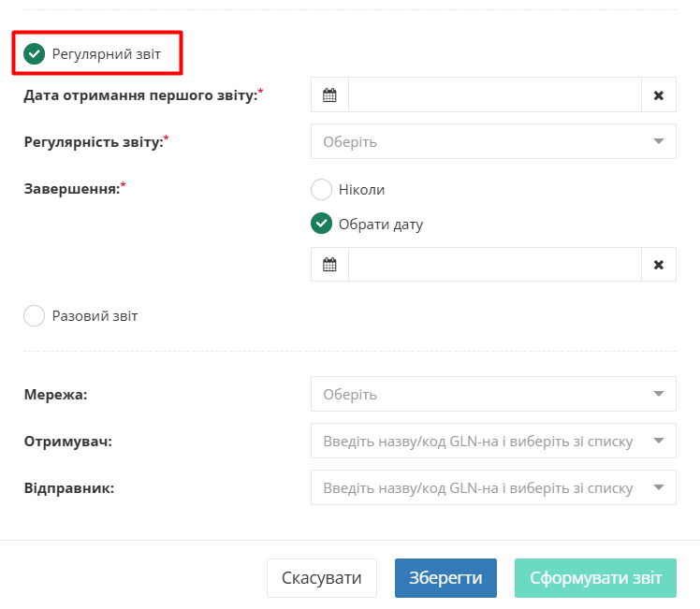The width and height of the screenshot is (700, 609).
Task: Focus the first report date input field
Action: (495, 94)
